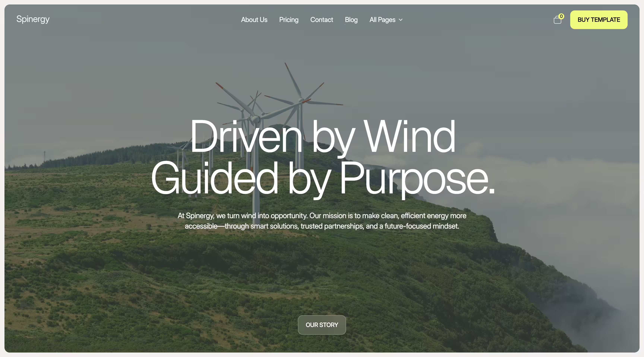
Task: Click the "Driven by Wind" headline line
Action: point(323,136)
